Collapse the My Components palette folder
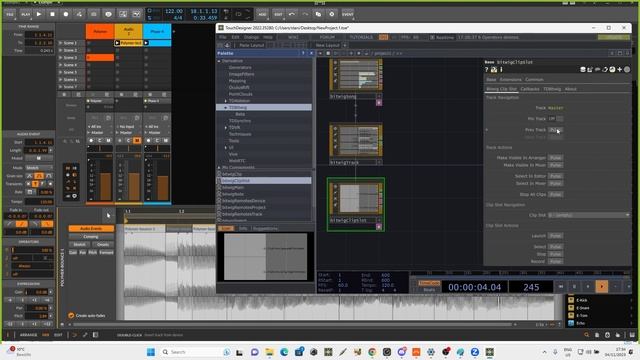 (219, 167)
